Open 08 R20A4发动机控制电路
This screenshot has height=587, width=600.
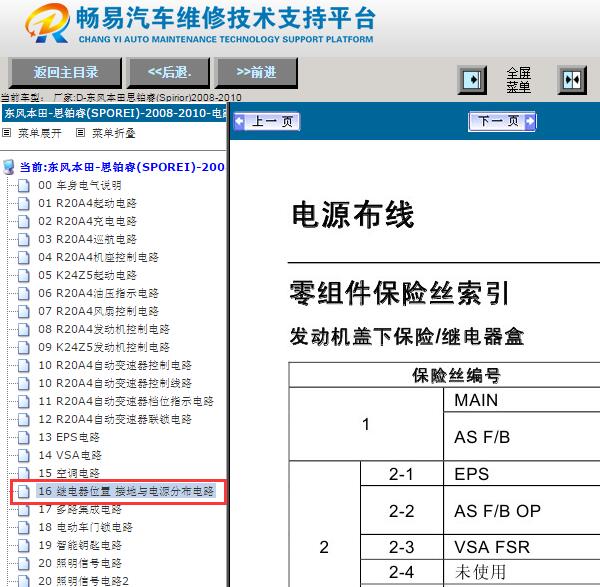104,329
